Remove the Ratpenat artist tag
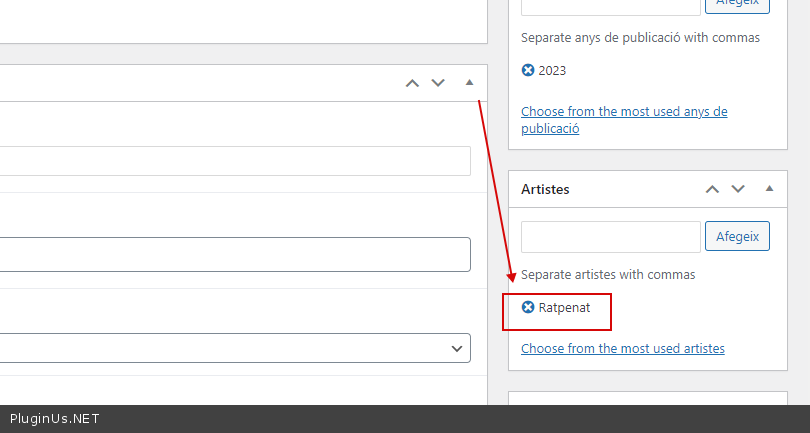Viewport: 810px width, 433px height. 528,308
